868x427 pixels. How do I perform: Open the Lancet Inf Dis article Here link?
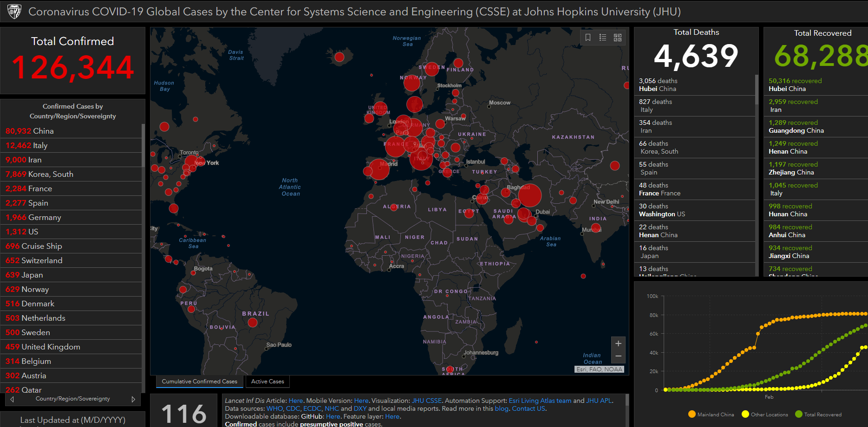[296, 401]
